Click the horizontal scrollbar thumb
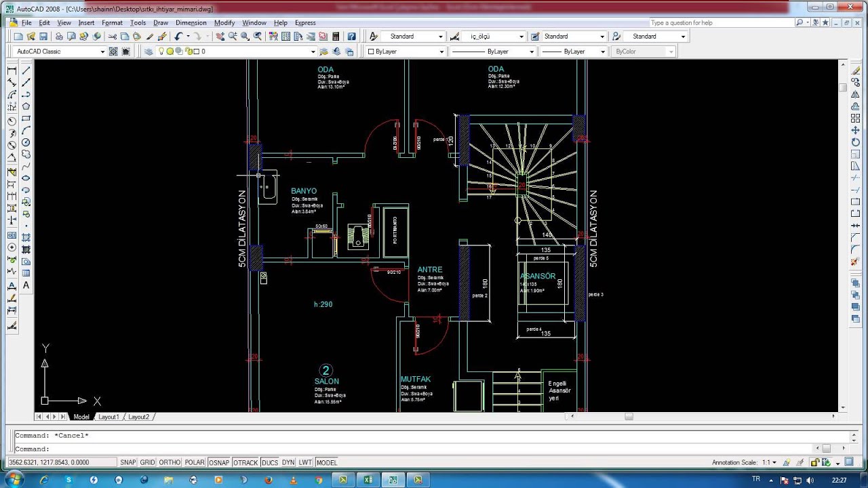 pos(629,417)
